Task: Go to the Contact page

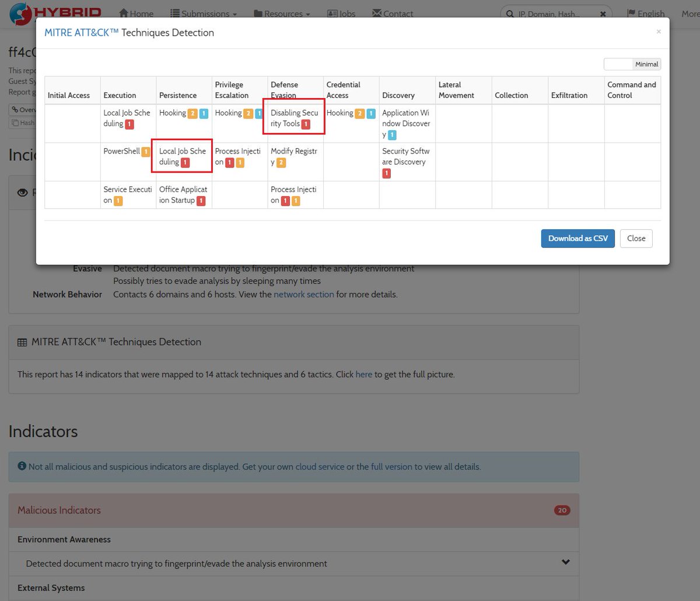Action: pos(393,13)
